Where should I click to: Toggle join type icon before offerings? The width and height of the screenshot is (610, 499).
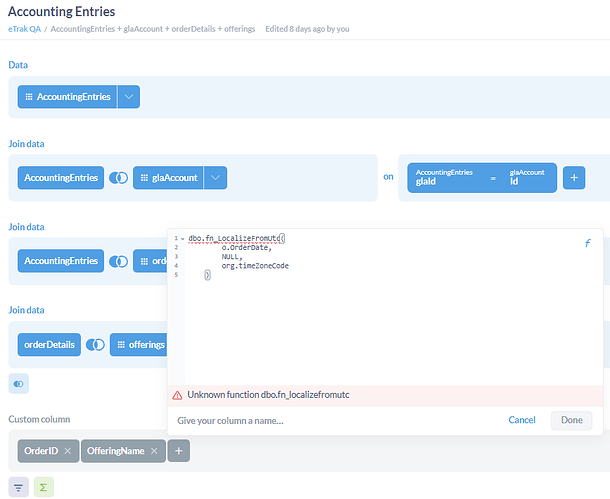click(x=95, y=344)
